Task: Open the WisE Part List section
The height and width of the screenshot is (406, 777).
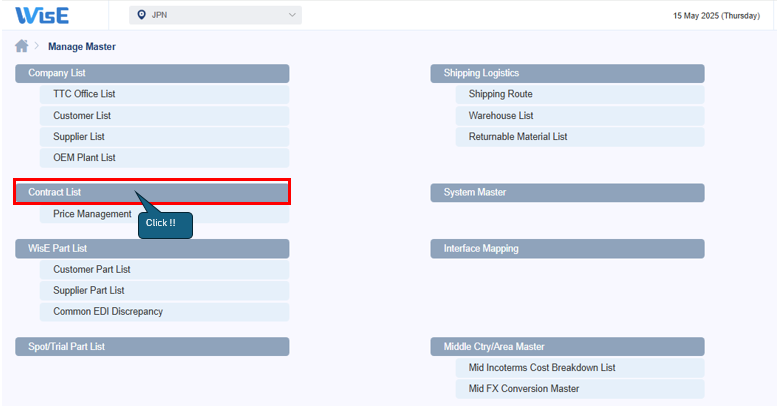Action: coord(152,249)
